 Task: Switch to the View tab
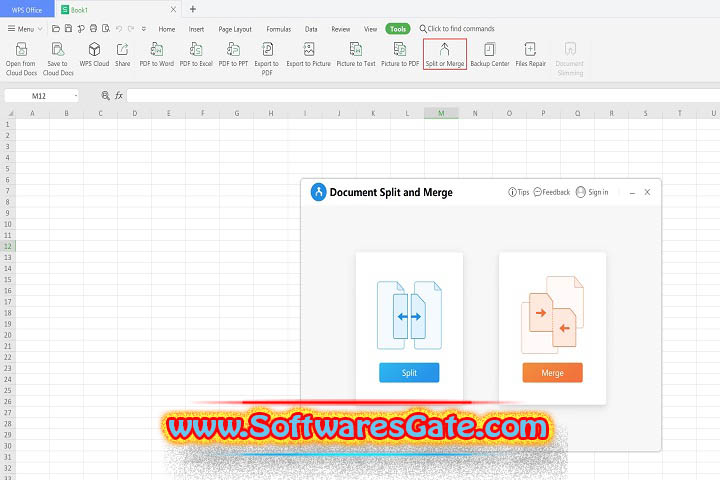coord(371,29)
